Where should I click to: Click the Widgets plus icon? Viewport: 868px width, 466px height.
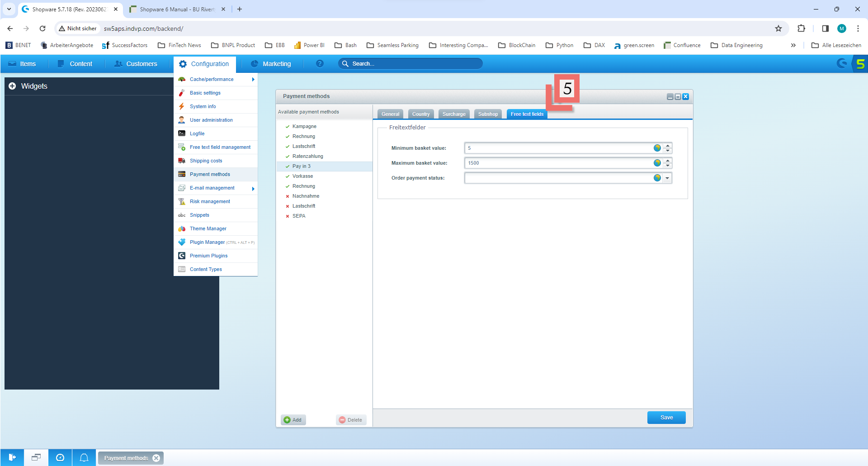(x=12, y=86)
